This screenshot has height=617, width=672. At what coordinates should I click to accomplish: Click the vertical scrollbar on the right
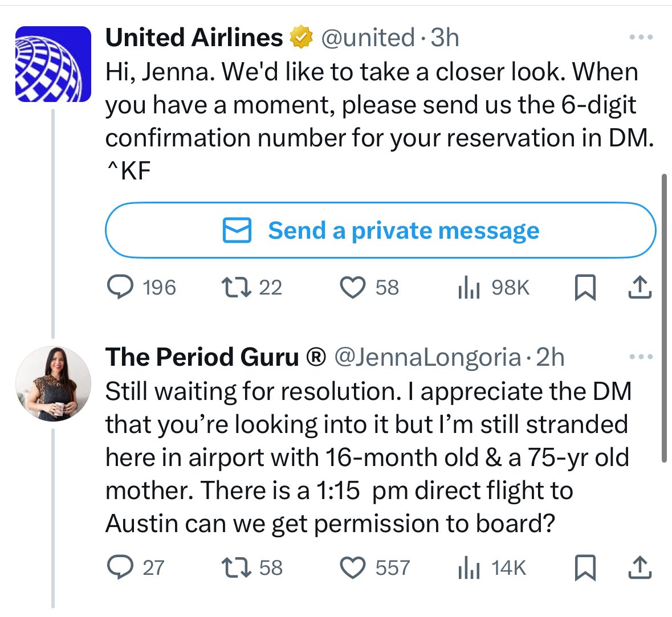pyautogui.click(x=663, y=318)
